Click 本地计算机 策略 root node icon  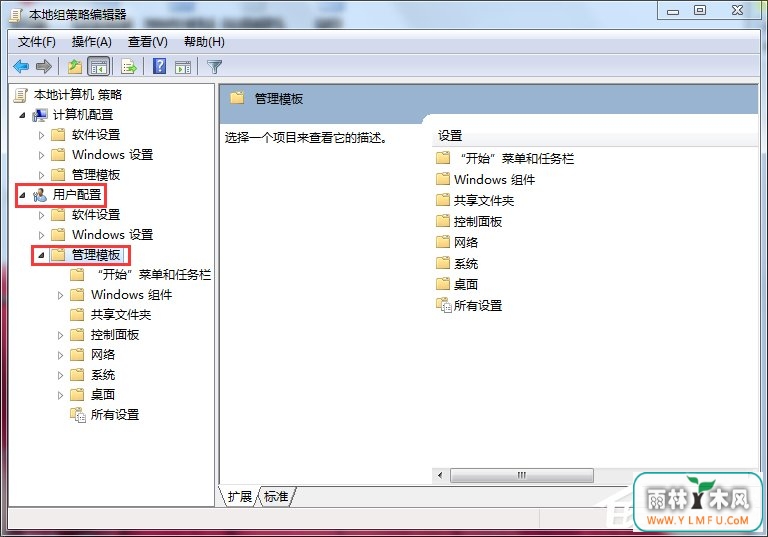pyautogui.click(x=21, y=95)
